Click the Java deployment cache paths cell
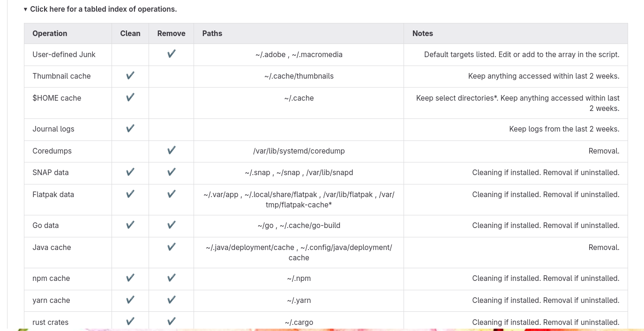644x331 pixels. (x=299, y=253)
